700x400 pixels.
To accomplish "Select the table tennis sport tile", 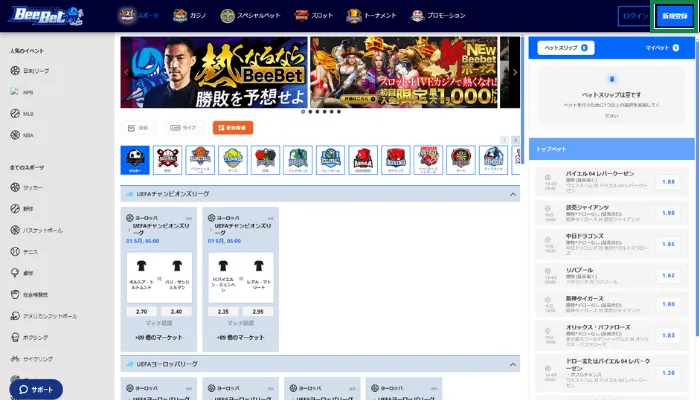I will (x=265, y=160).
